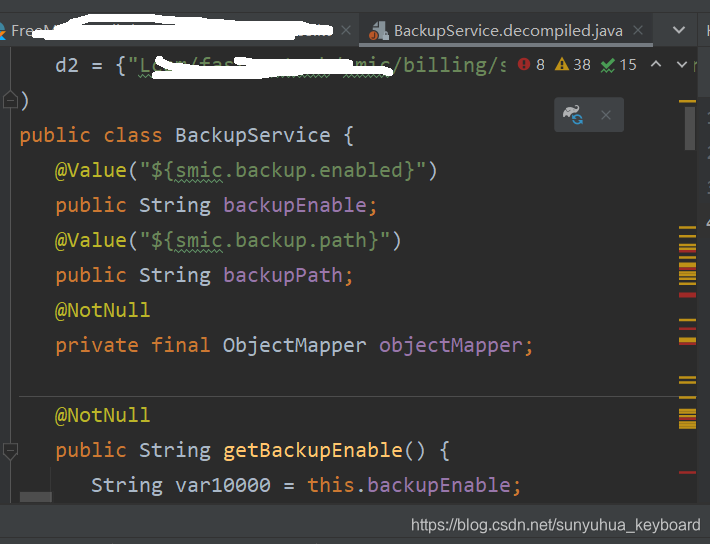Click the green typo count 15 indicator
The image size is (710, 544).
click(x=619, y=65)
